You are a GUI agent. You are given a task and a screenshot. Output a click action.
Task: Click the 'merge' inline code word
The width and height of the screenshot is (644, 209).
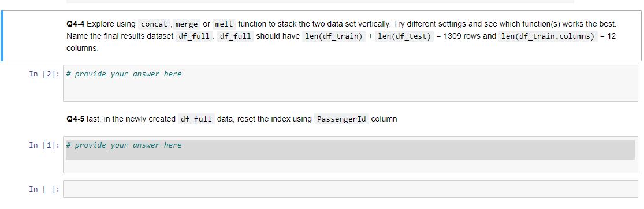click(x=187, y=24)
